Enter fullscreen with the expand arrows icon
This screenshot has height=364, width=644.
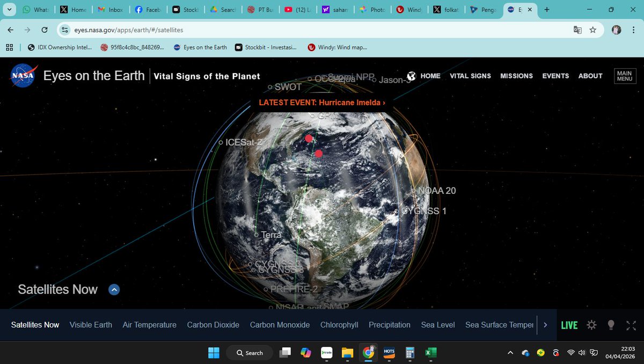tap(631, 325)
